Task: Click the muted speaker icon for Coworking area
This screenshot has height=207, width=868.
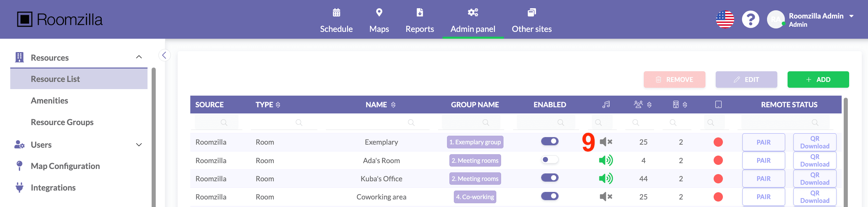Action: coord(606,197)
